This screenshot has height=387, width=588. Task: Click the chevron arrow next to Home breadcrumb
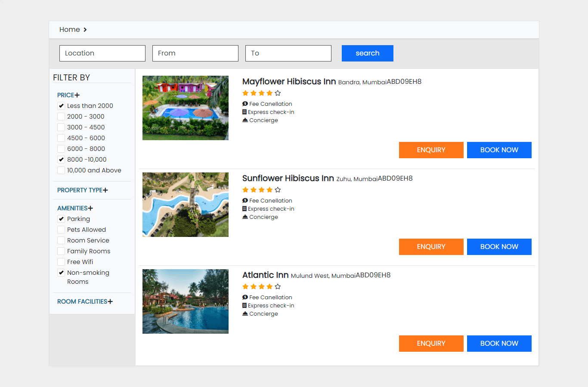click(x=85, y=30)
